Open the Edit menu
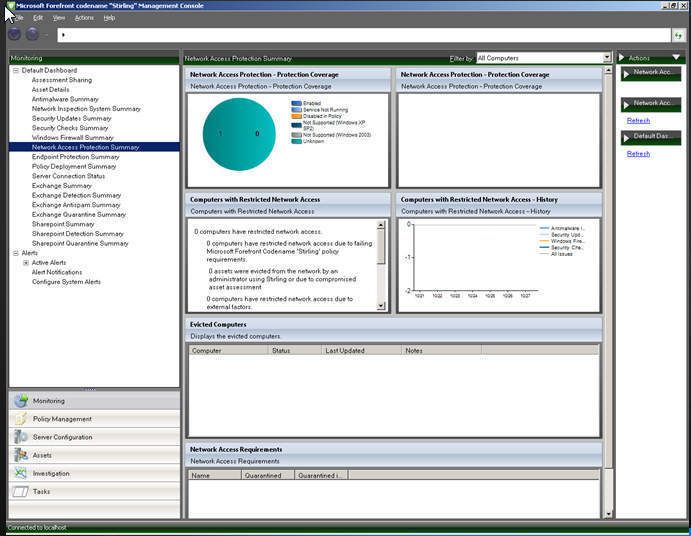 pyautogui.click(x=38, y=18)
